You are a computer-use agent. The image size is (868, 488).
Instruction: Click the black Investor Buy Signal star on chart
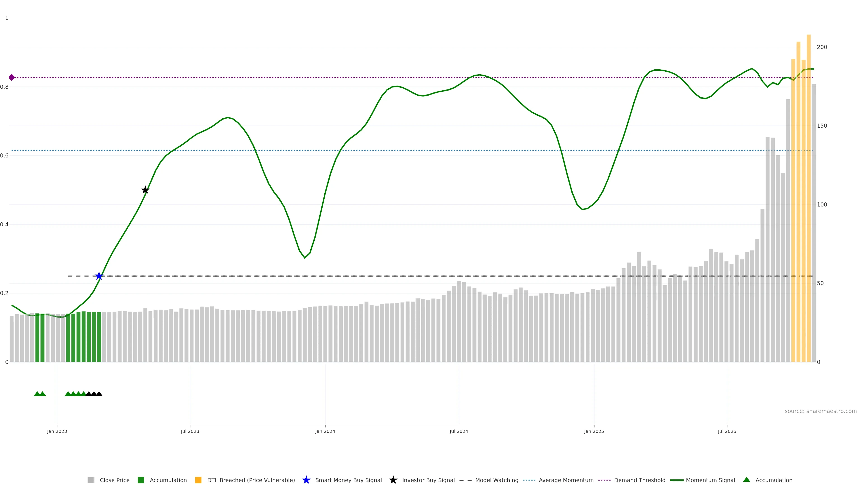tap(145, 190)
